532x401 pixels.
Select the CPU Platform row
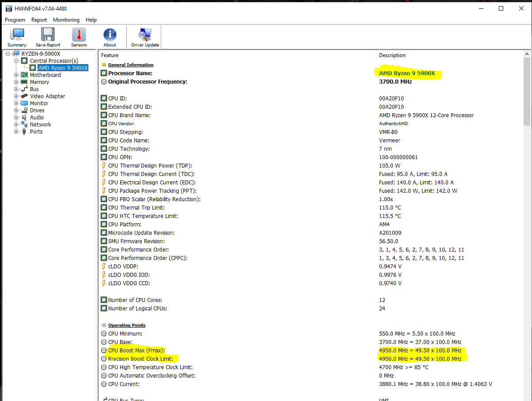tap(311, 224)
